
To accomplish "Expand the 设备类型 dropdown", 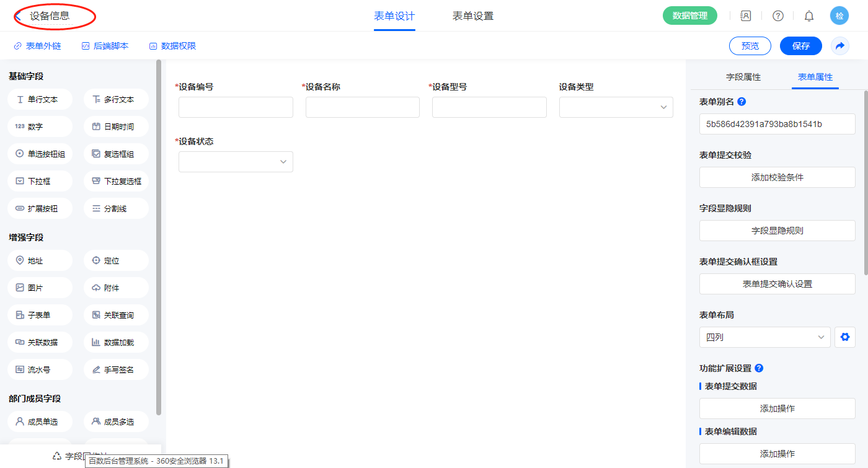I will click(616, 107).
